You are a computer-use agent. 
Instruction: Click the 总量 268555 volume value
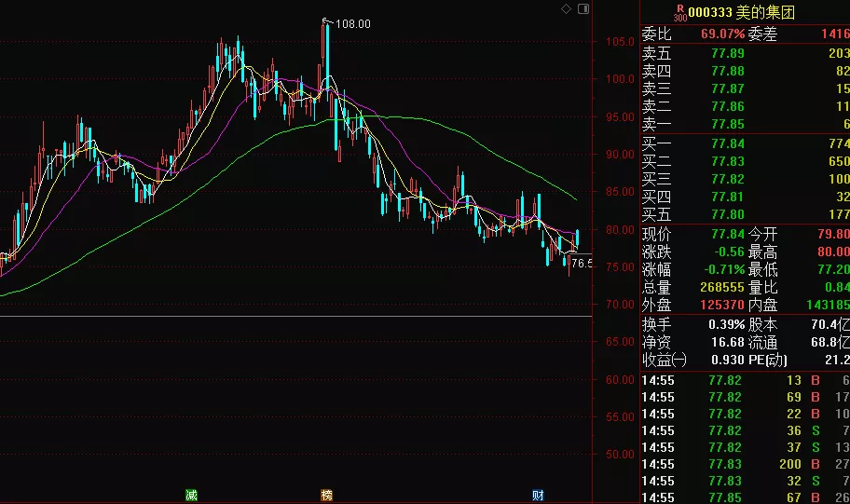pyautogui.click(x=720, y=287)
